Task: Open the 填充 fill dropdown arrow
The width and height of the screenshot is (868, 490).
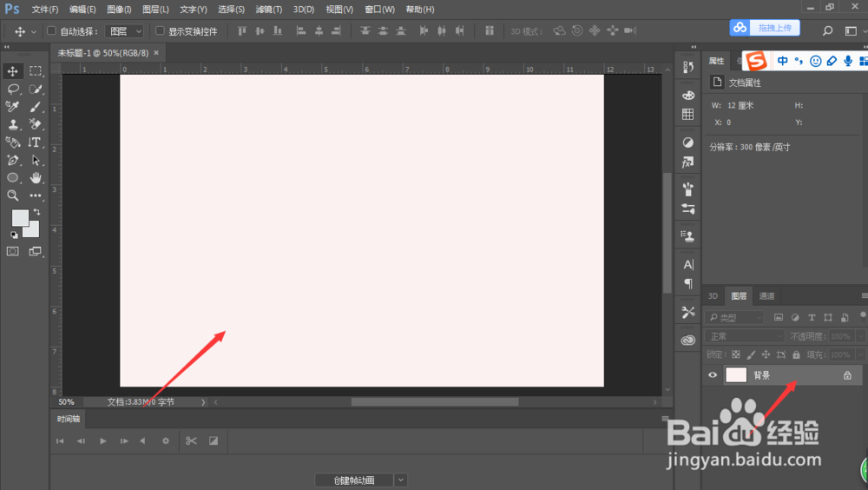Action: tap(860, 354)
